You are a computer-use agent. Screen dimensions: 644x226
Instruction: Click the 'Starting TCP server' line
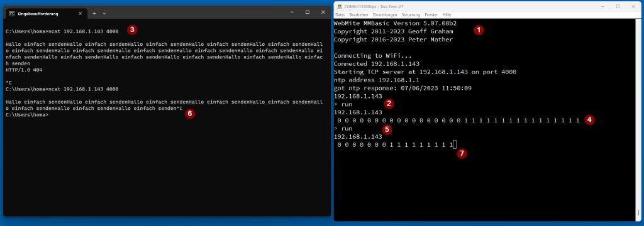[425, 72]
